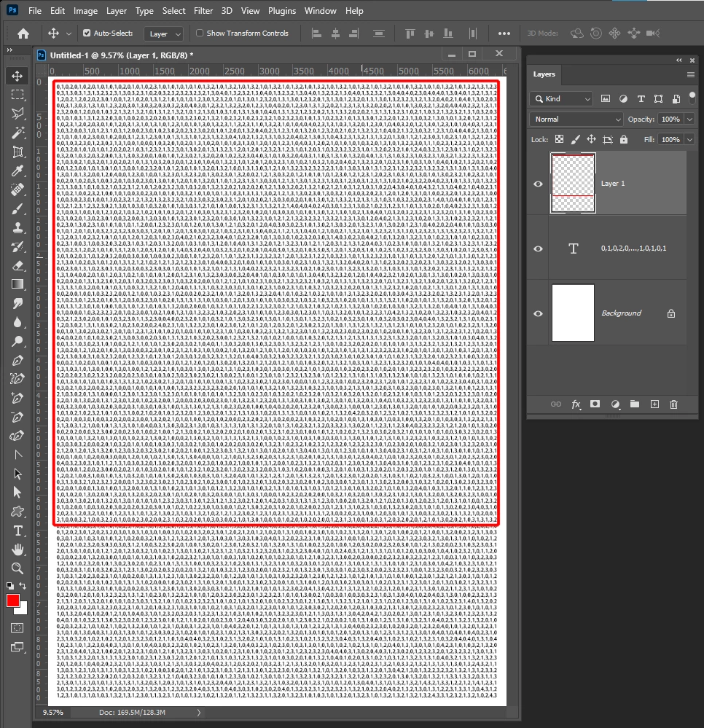704x728 pixels.
Task: Select the Horizontal Type tool
Action: pyautogui.click(x=17, y=531)
